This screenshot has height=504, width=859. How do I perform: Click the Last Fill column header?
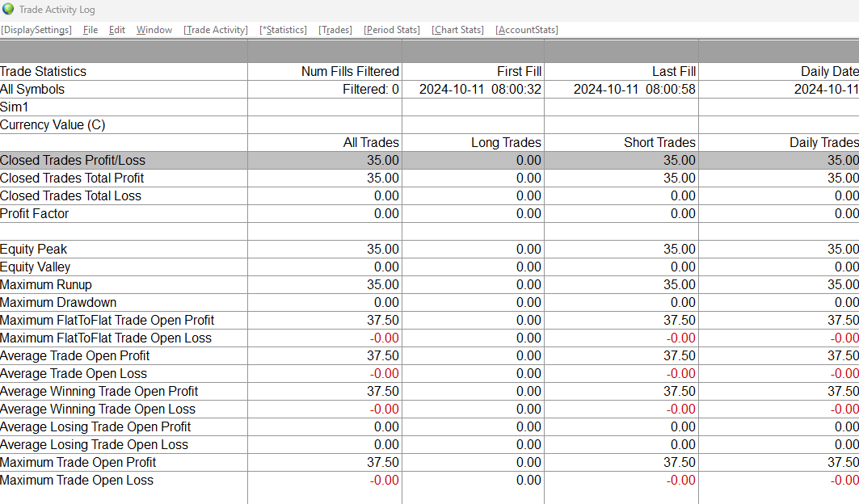click(x=674, y=72)
